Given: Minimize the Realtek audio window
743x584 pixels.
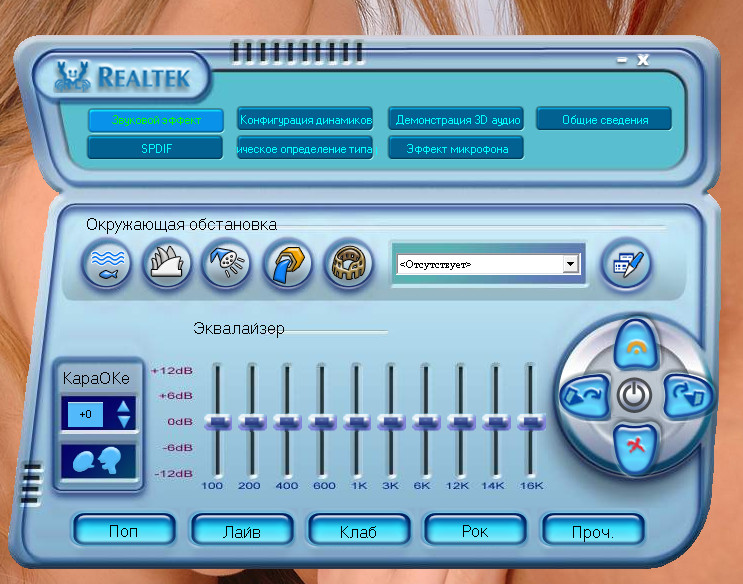Looking at the screenshot, I should [622, 60].
